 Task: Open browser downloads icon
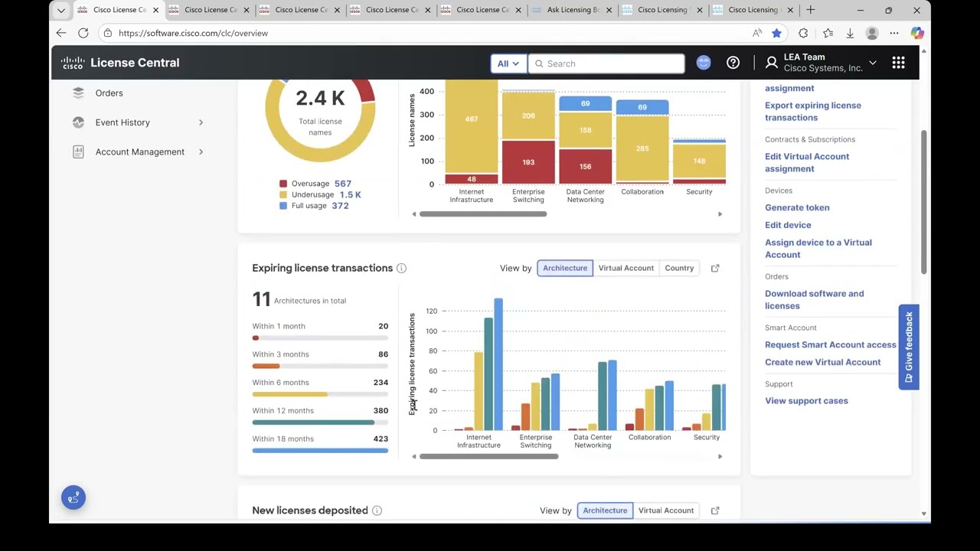point(850,33)
